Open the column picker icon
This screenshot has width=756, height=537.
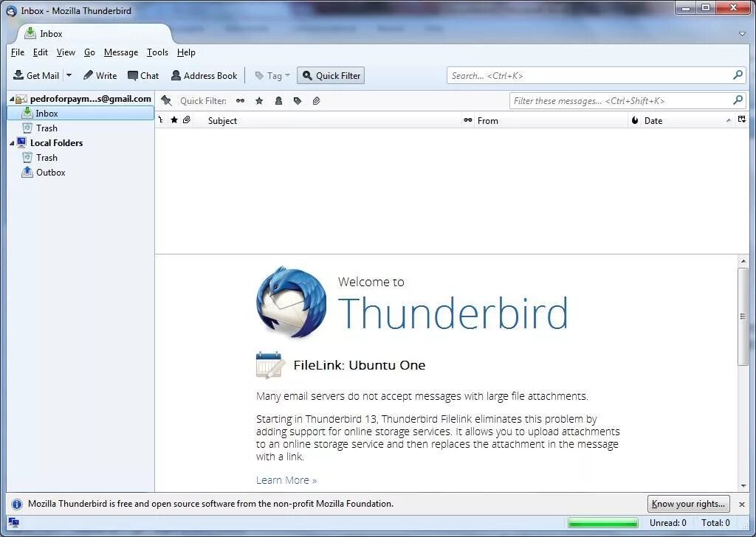pyautogui.click(x=741, y=119)
